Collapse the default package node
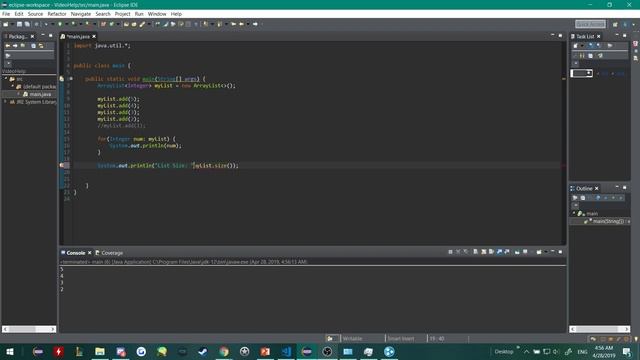The height and width of the screenshot is (360, 640). 13,87
